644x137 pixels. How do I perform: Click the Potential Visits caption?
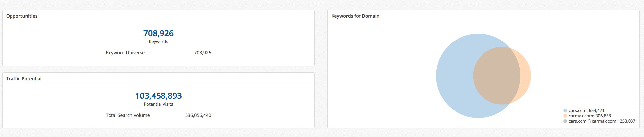pos(159,104)
